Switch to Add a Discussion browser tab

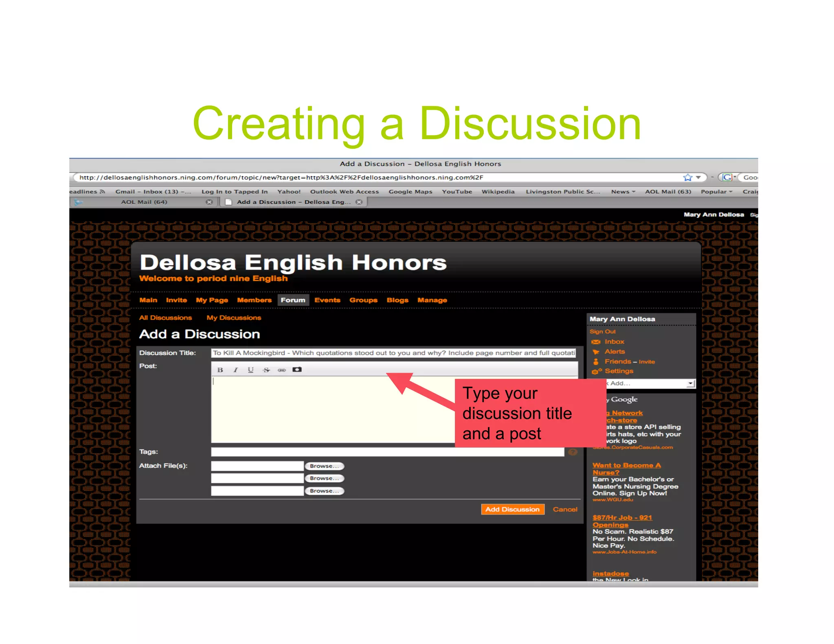click(293, 202)
